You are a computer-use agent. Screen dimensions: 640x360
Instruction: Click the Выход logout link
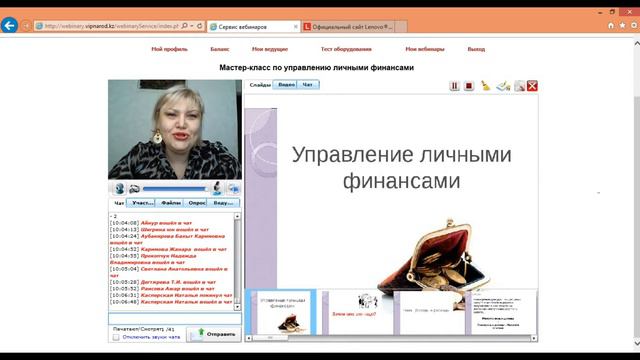(476, 49)
